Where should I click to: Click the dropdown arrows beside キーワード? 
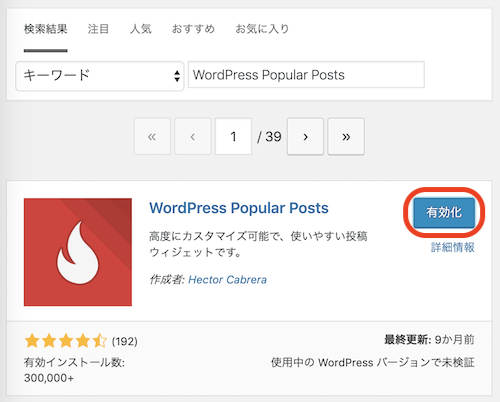177,76
